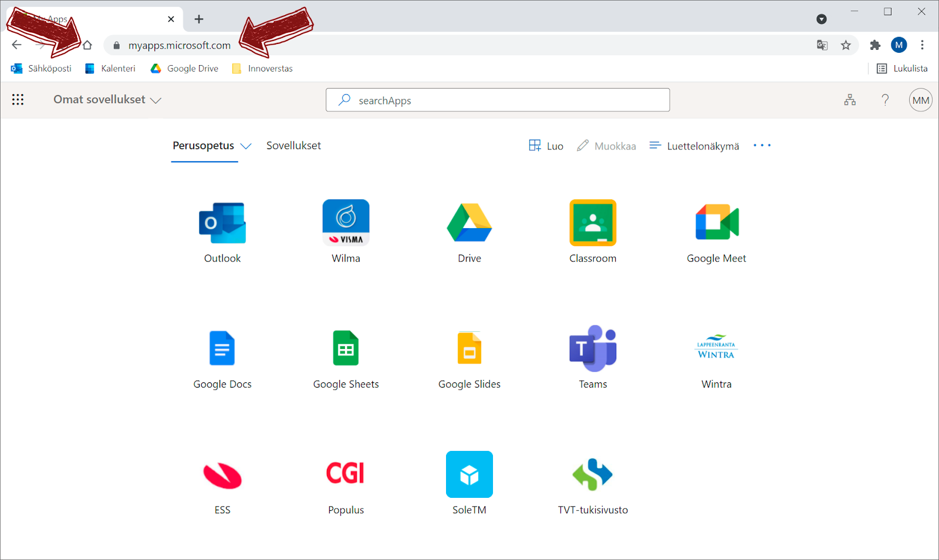Switch to Luettelonäkymä list view
Viewport: 939px width, 560px height.
pyautogui.click(x=694, y=146)
